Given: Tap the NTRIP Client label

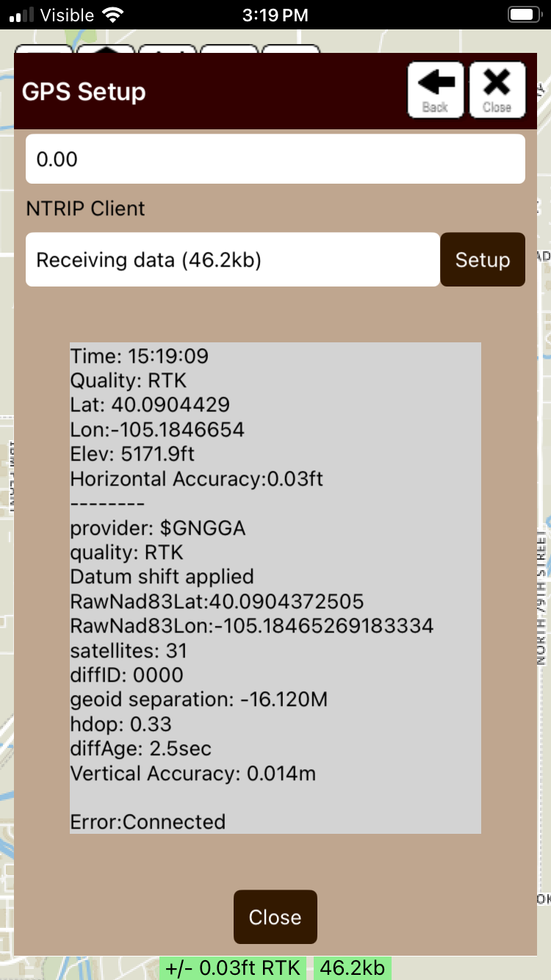Looking at the screenshot, I should pyautogui.click(x=85, y=209).
